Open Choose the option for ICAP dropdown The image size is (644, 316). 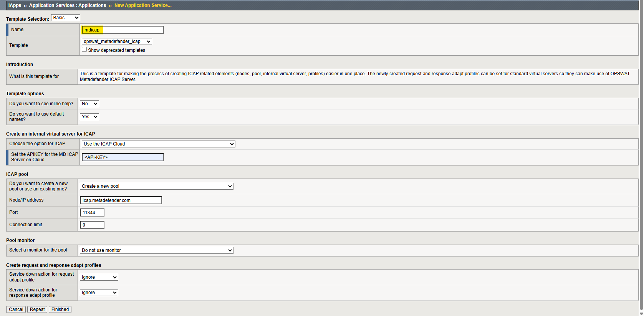click(x=158, y=144)
